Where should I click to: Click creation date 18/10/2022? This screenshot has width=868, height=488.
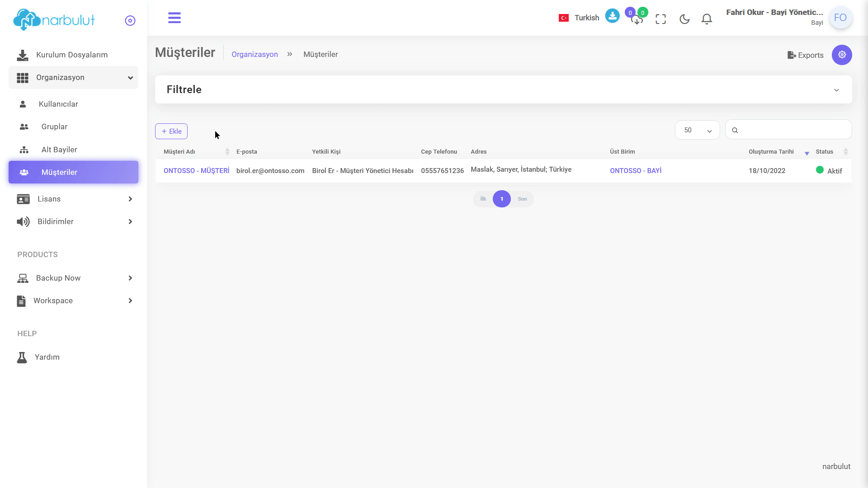tap(767, 171)
